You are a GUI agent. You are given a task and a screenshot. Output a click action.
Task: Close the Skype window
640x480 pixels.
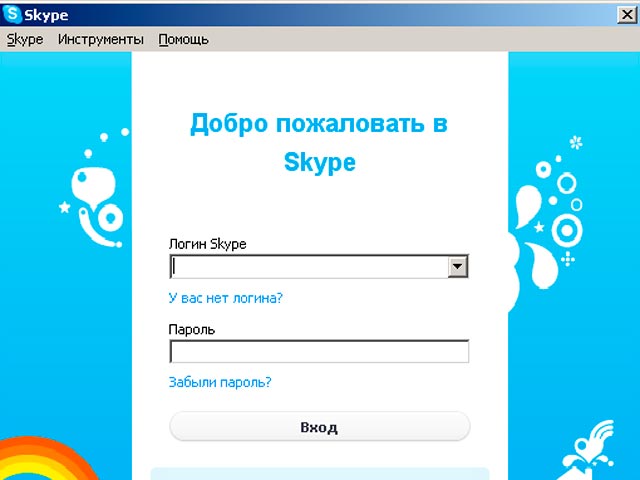click(x=627, y=15)
